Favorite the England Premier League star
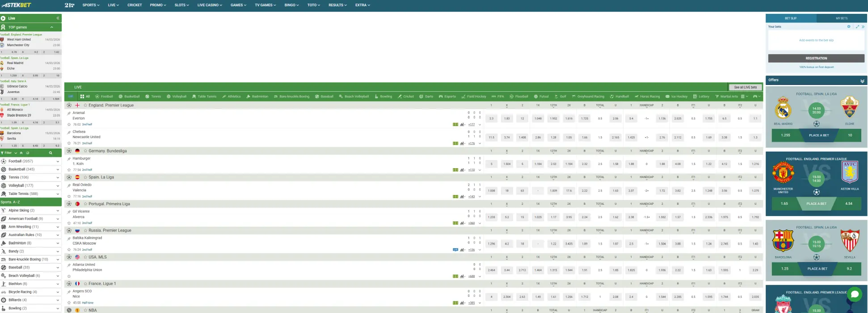 click(x=85, y=106)
